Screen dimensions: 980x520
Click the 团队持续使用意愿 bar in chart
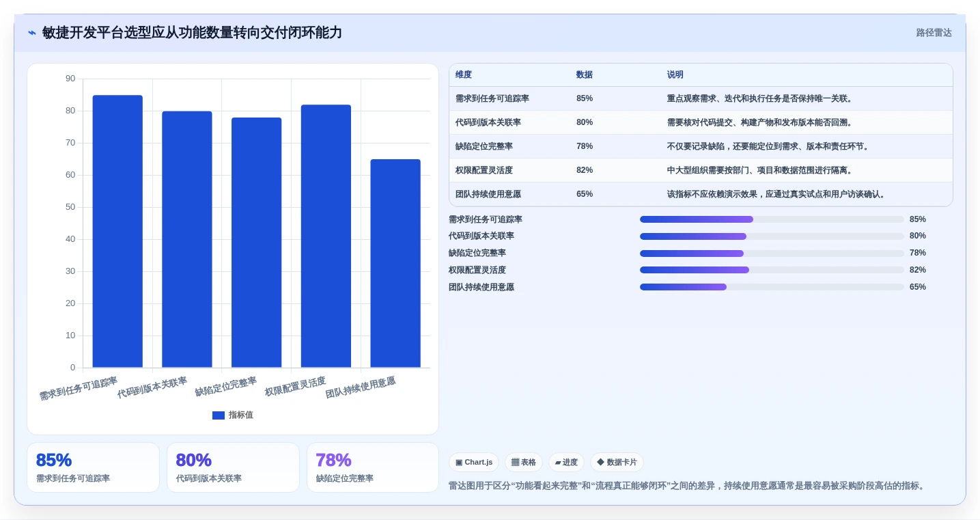click(x=395, y=264)
